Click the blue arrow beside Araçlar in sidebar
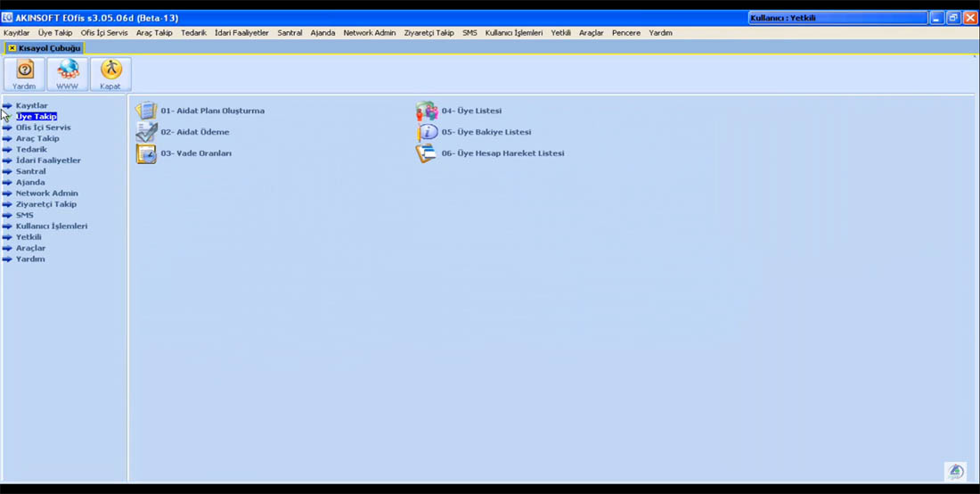 [x=7, y=248]
